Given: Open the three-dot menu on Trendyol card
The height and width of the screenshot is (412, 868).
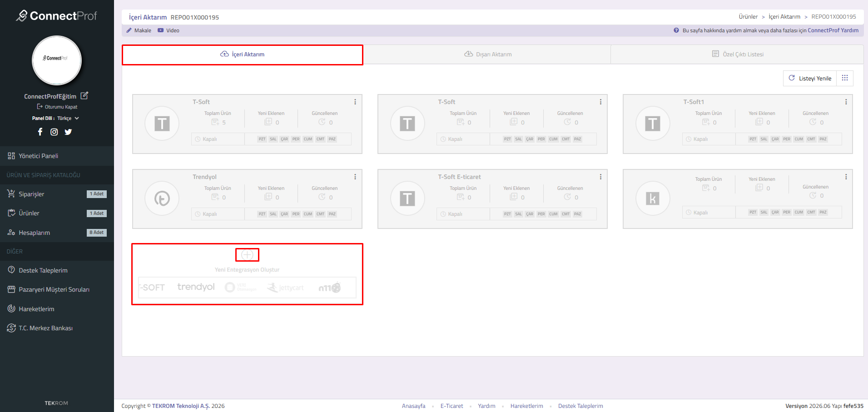Looking at the screenshot, I should (355, 177).
